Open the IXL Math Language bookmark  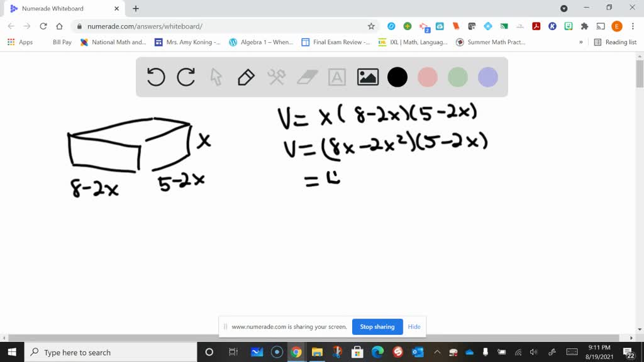click(418, 42)
